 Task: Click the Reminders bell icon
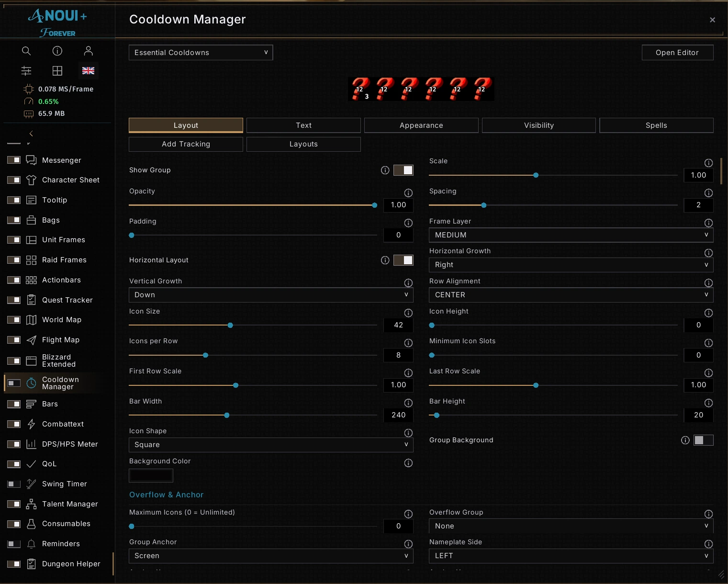(31, 544)
